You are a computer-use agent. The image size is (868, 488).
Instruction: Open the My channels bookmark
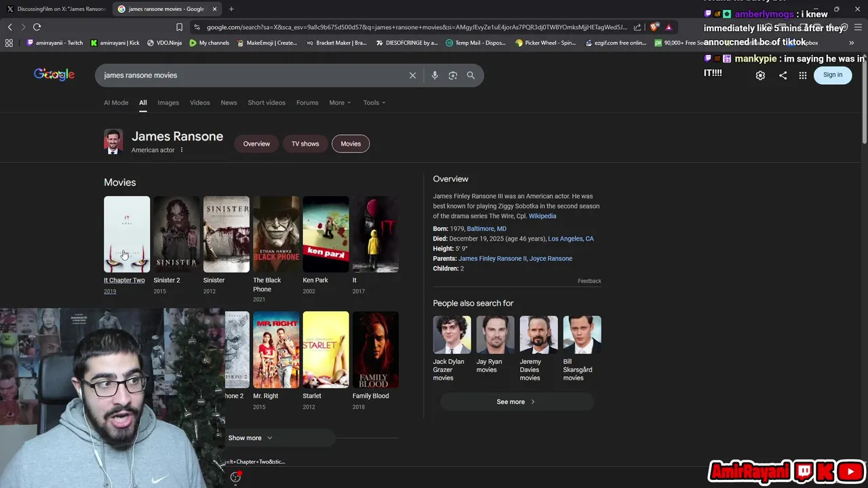[x=210, y=43]
